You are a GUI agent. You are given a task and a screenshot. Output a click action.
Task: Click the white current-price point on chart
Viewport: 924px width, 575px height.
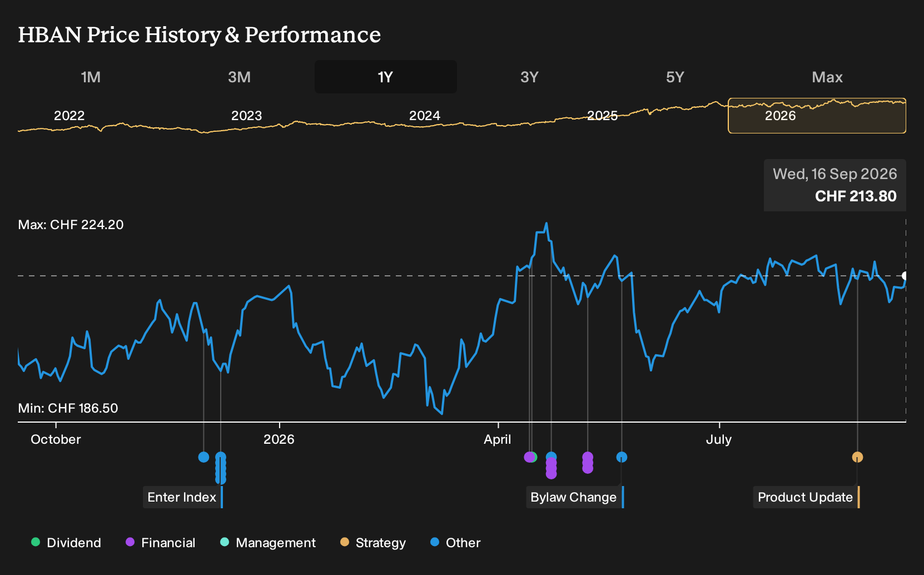click(x=905, y=276)
